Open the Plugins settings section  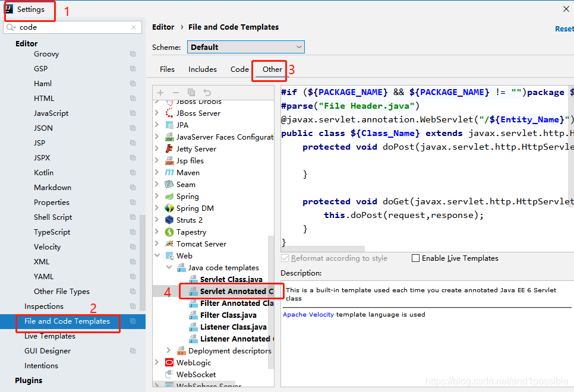tap(29, 380)
